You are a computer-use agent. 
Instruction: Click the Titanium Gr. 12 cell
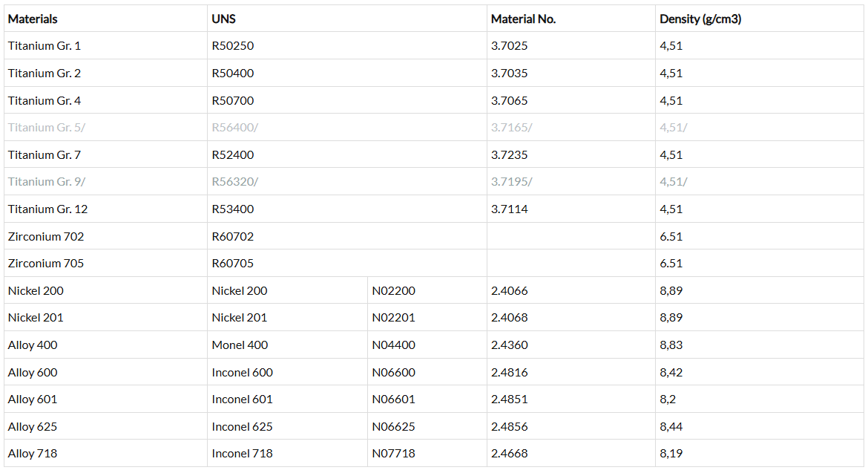click(47, 209)
